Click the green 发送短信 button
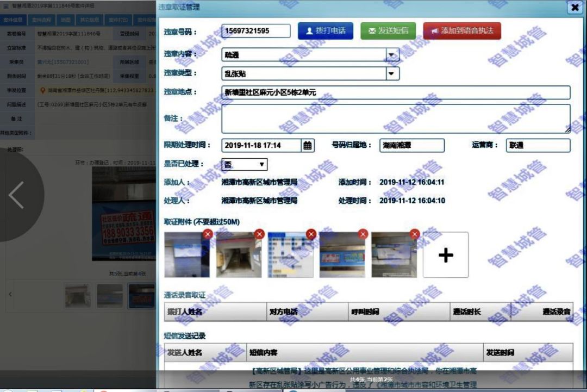Viewport: 587px width, 392px height. pos(388,30)
